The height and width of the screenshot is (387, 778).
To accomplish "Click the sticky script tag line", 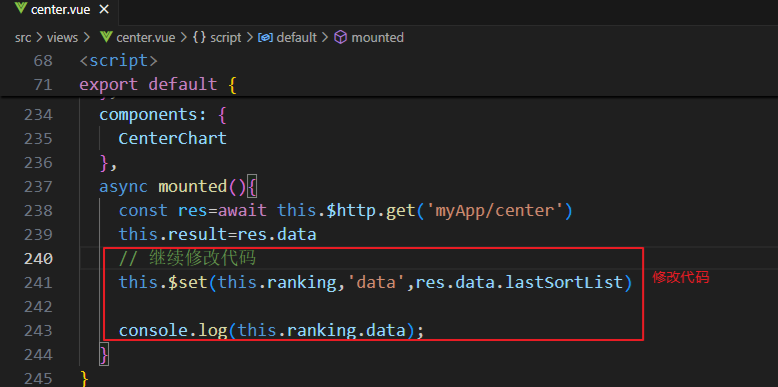I will click(x=119, y=61).
